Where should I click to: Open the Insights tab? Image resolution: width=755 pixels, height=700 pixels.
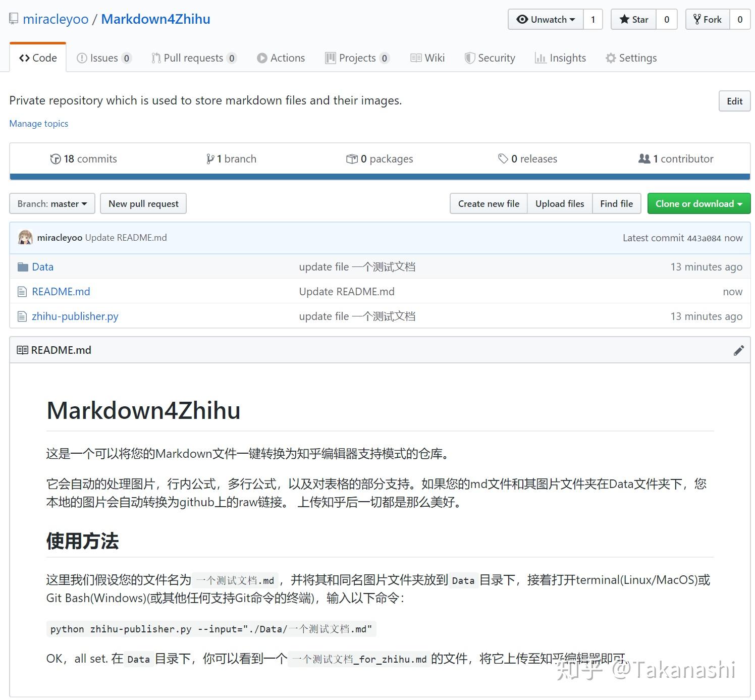pyautogui.click(x=560, y=58)
